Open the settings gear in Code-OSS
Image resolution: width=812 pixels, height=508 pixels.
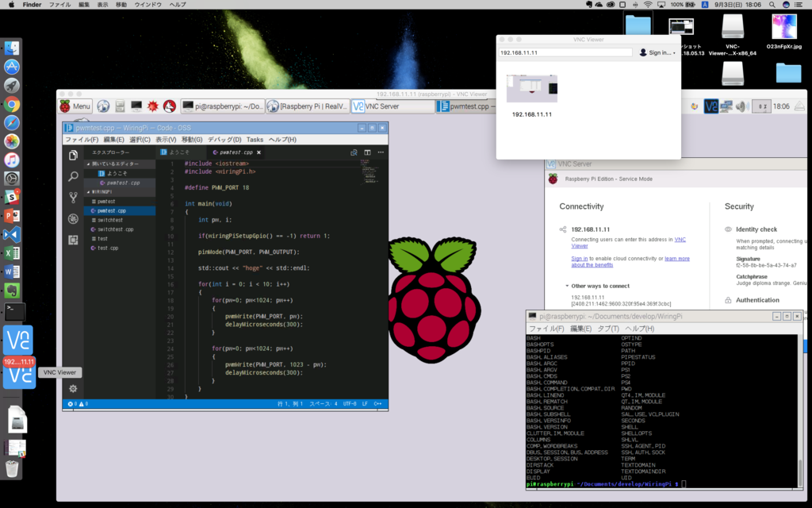[73, 388]
